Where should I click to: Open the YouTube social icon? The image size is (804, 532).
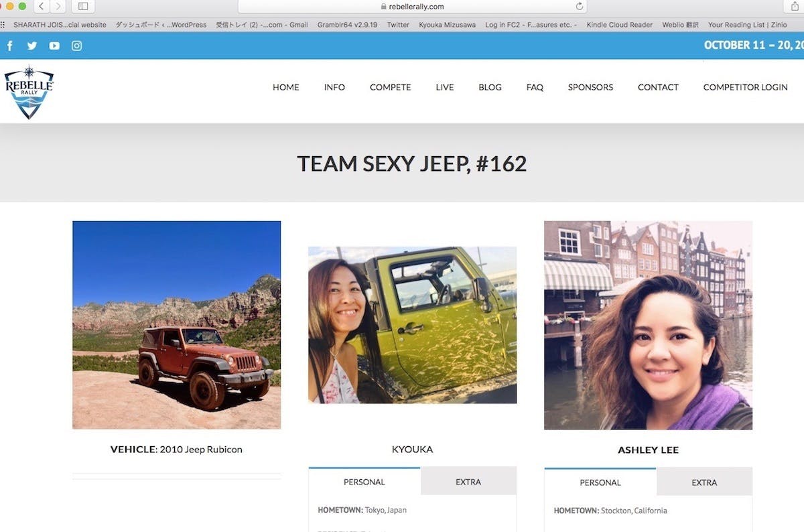click(x=54, y=46)
